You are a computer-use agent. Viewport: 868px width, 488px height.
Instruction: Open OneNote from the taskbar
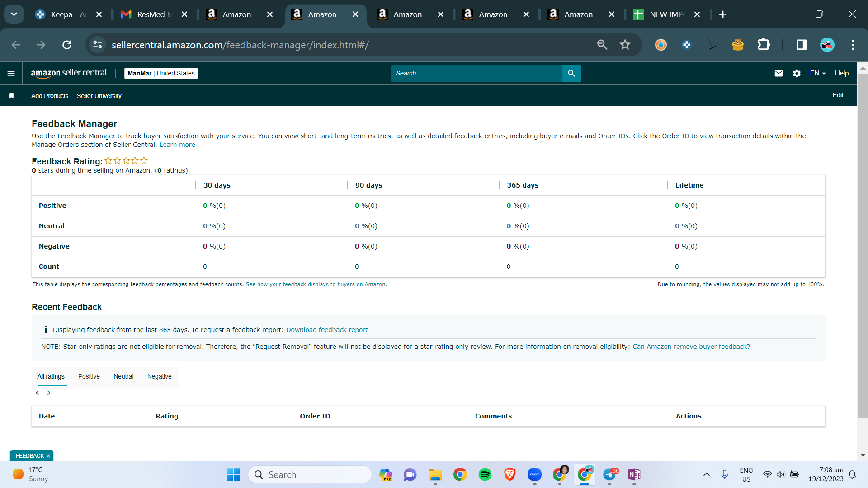tap(634, 474)
